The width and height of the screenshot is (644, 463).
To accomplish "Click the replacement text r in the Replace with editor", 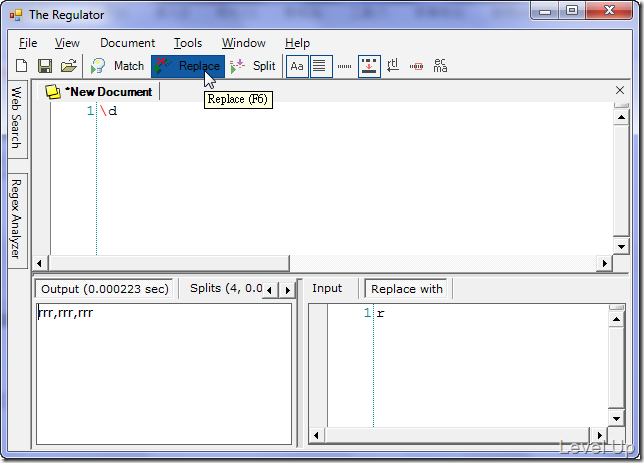I will pyautogui.click(x=381, y=313).
